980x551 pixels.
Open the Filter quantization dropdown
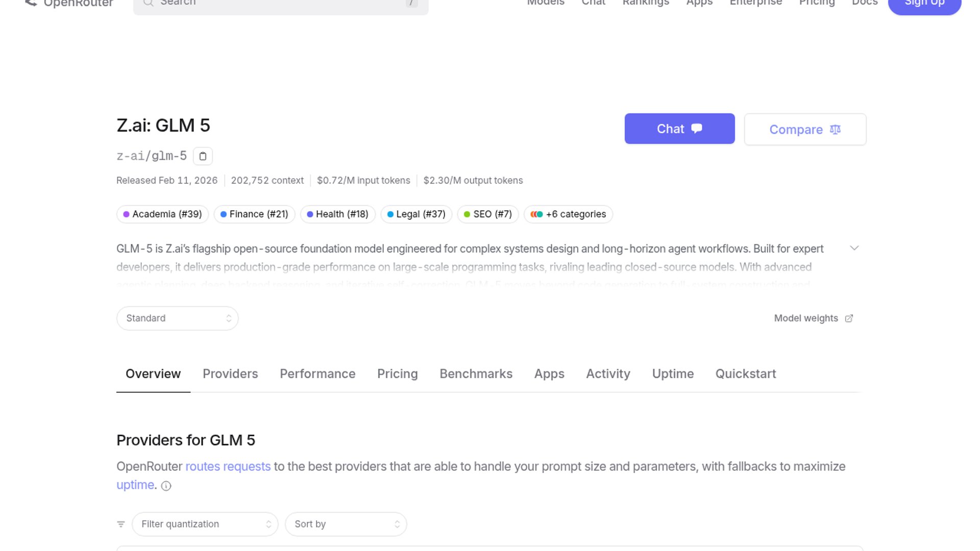(x=205, y=524)
